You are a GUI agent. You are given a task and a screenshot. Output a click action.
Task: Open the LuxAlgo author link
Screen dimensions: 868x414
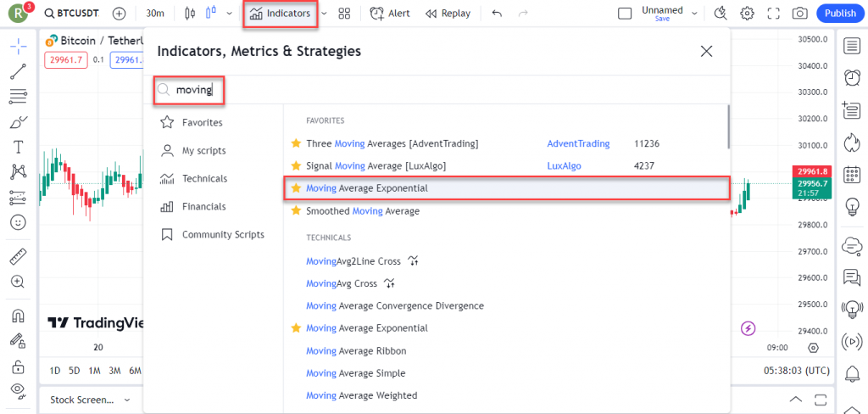tap(564, 165)
